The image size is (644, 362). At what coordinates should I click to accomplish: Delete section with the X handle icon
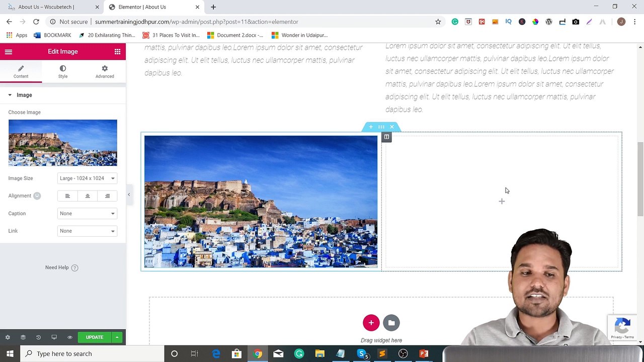click(392, 127)
